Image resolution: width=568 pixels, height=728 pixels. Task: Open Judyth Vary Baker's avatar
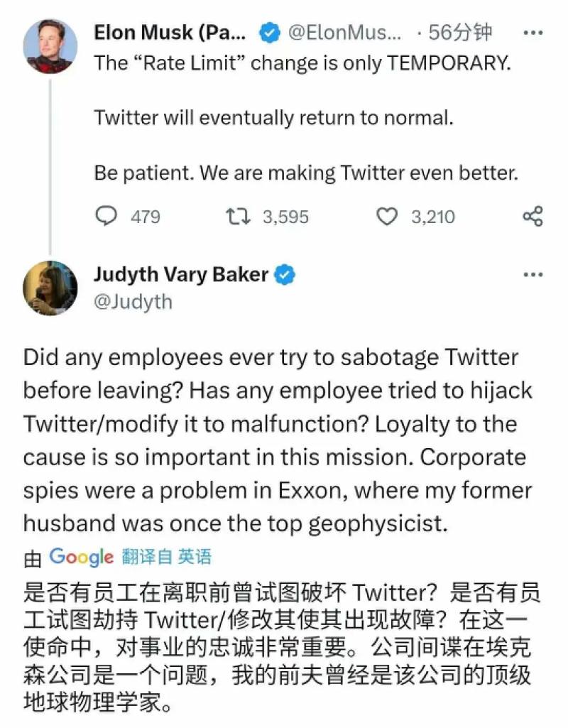coord(50,288)
